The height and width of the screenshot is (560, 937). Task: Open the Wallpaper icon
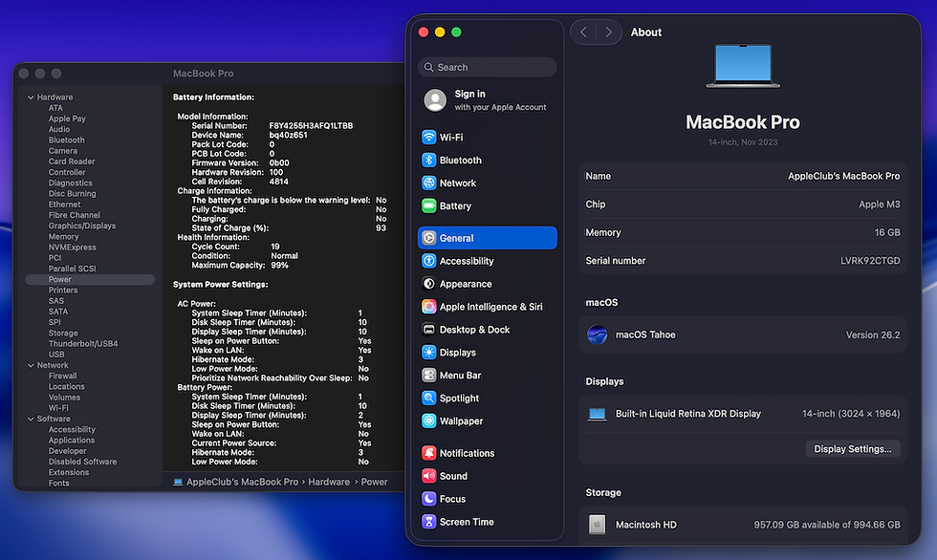pyautogui.click(x=428, y=420)
